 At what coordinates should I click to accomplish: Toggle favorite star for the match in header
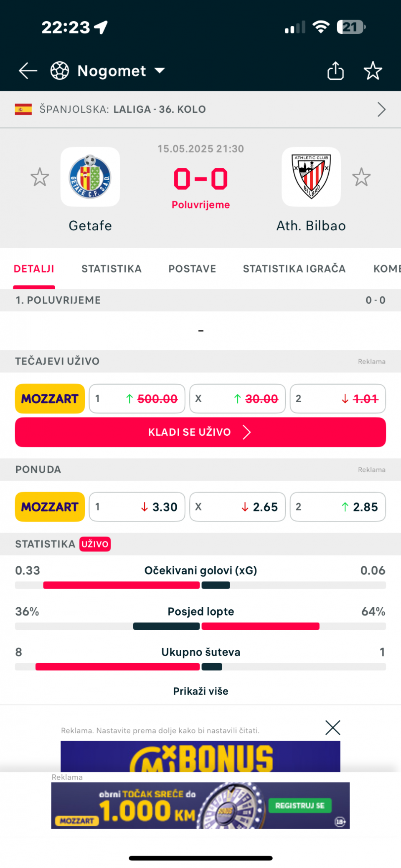[373, 71]
